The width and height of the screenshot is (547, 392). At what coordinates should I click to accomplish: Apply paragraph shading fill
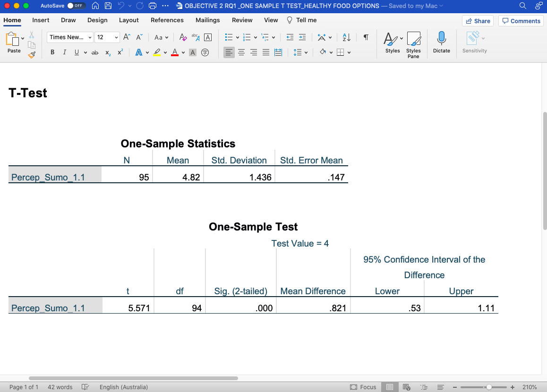click(x=323, y=52)
